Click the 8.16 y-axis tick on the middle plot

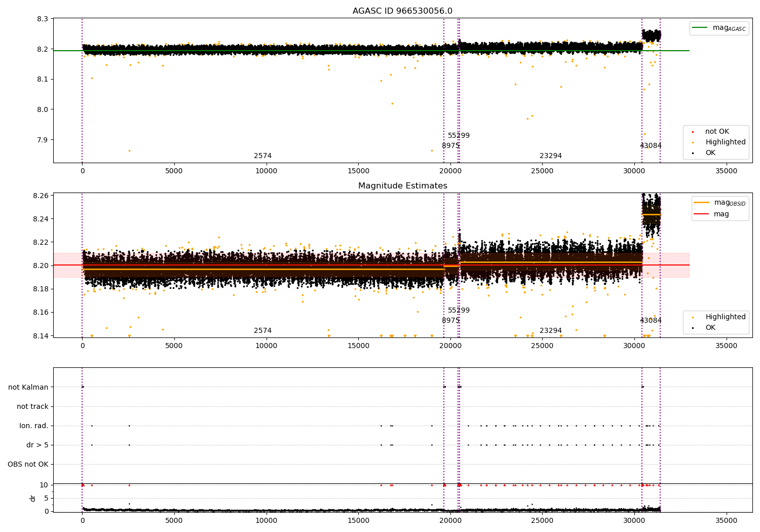click(42, 312)
